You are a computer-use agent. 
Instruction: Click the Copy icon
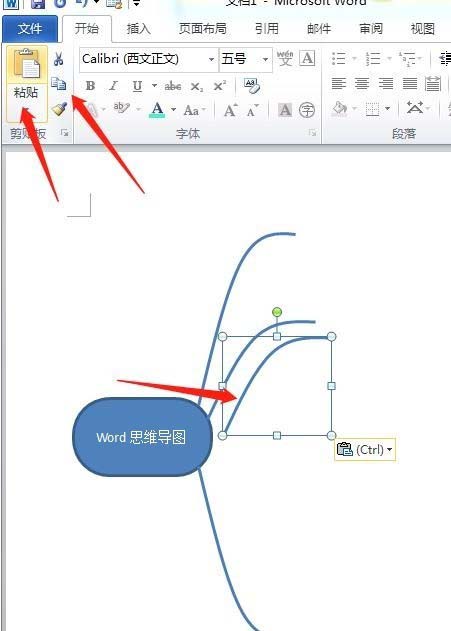59,83
